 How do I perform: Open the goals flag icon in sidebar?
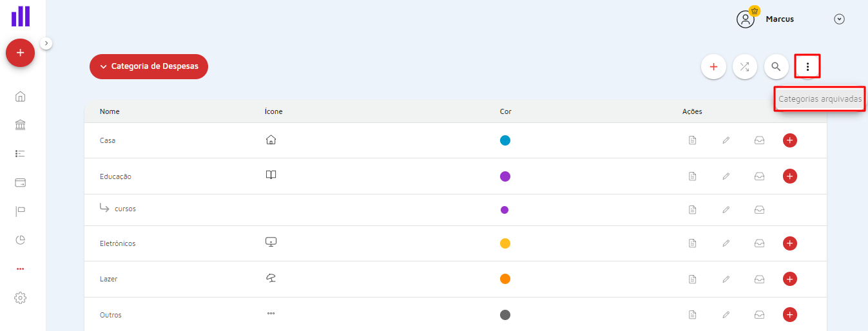click(x=20, y=211)
